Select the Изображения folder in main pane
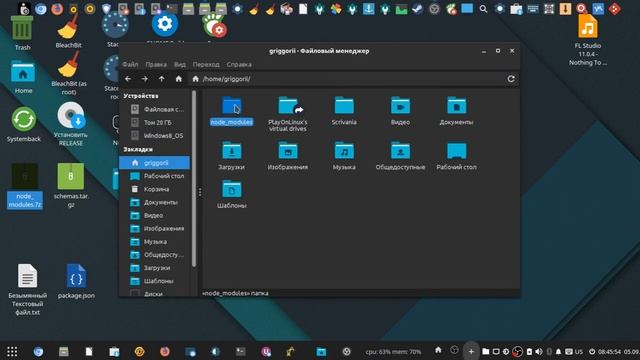640x360 pixels. (288, 156)
